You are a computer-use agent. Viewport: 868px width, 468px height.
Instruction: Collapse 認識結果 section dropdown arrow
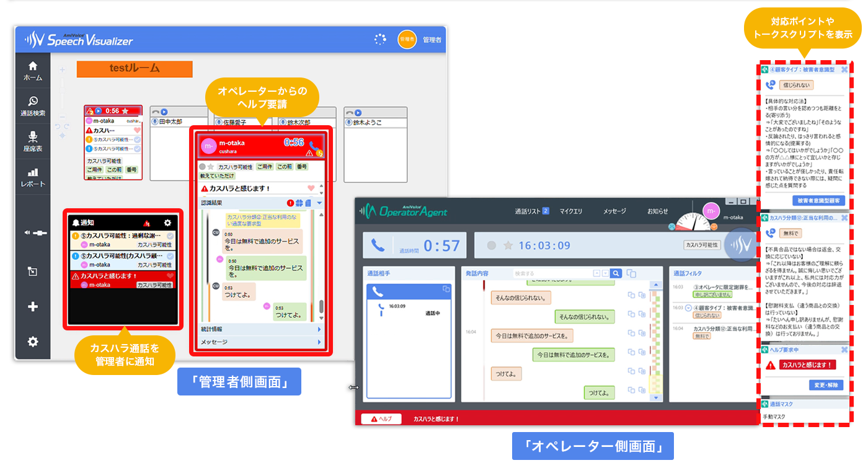tap(319, 203)
